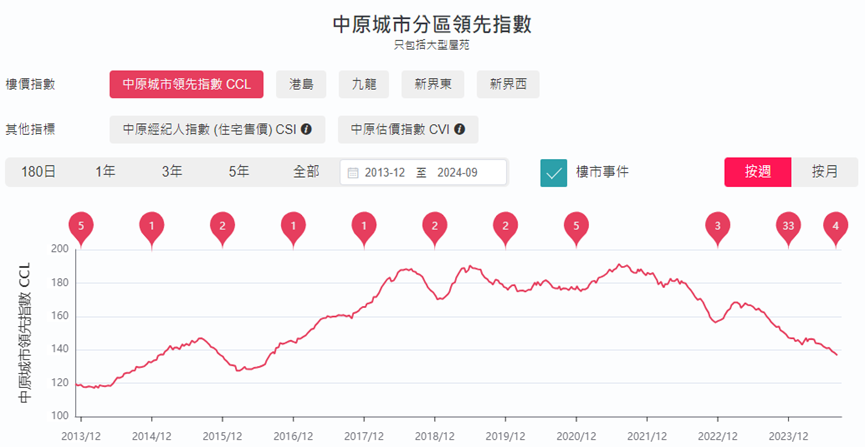The height and width of the screenshot is (447, 865).
Task: Choose the 180日 time range
Action: pos(39,172)
